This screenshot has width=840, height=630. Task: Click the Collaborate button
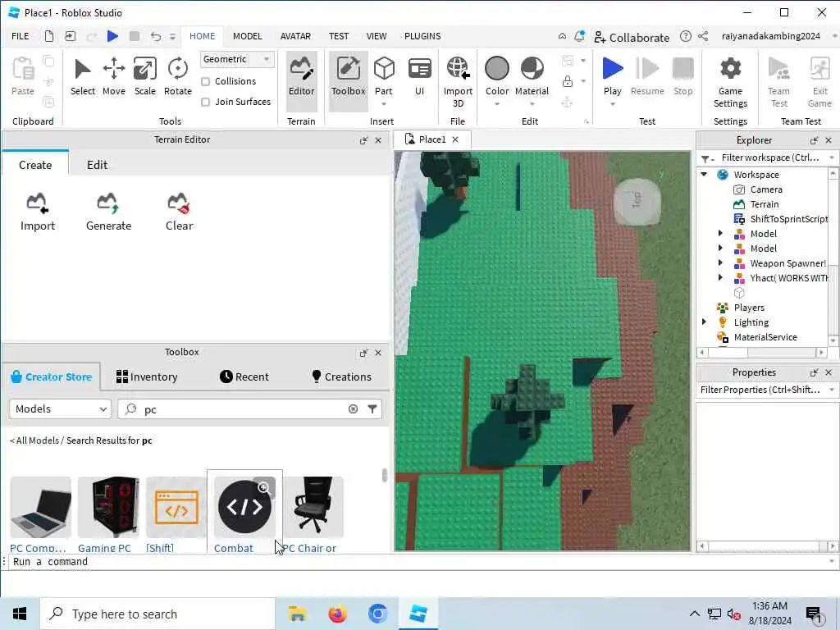click(632, 37)
